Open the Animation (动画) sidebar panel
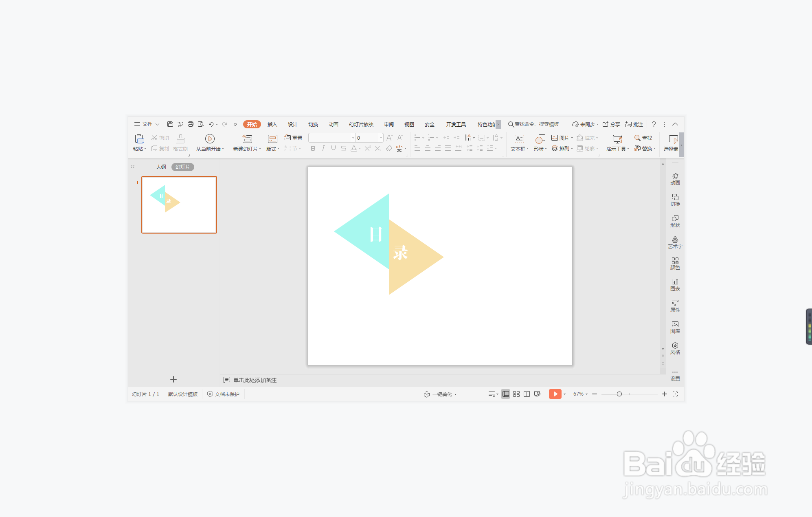Screen dimensions: 812x517 coord(675,178)
